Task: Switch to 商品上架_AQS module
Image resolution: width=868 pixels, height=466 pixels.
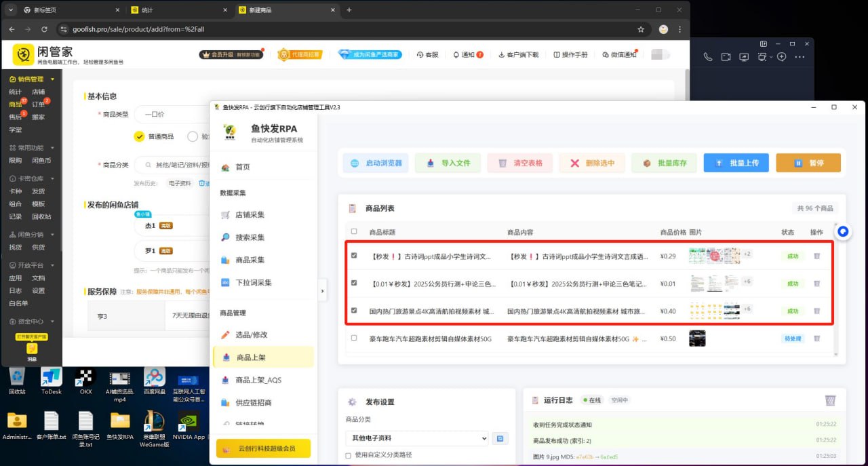Action: (252, 379)
